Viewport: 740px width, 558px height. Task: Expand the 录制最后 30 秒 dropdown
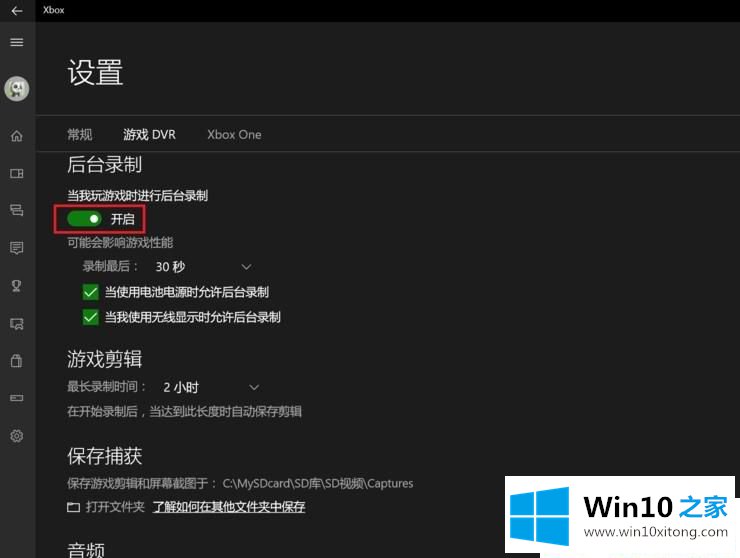coord(204,267)
